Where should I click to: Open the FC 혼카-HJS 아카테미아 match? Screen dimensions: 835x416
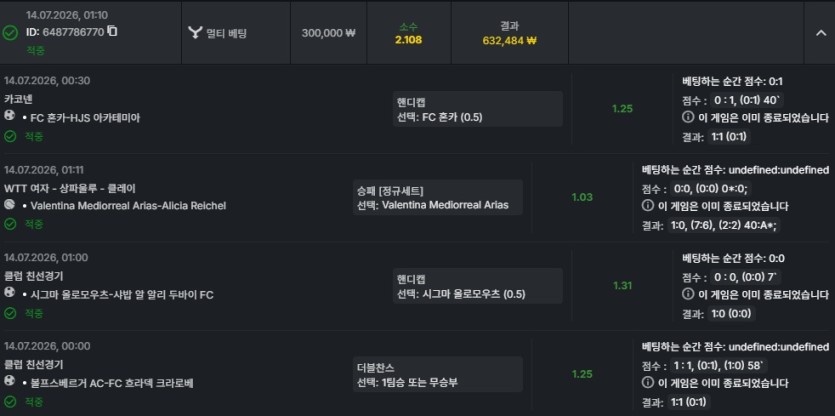click(x=85, y=118)
